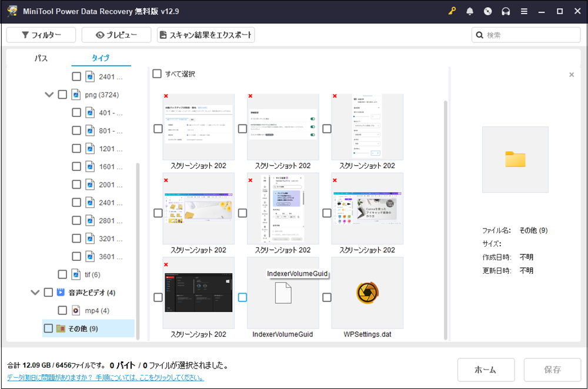Image resolution: width=588 pixels, height=389 pixels.
Task: Click スキャン結果をエクスポート button
Action: tap(206, 35)
